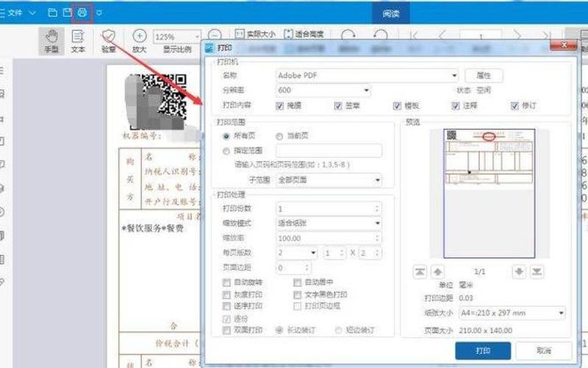Open the 文件 menu in the title bar

(15, 13)
